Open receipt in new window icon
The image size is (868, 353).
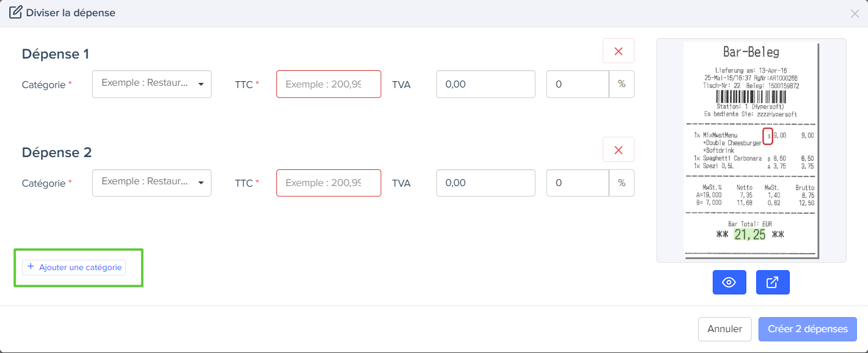coord(772,282)
